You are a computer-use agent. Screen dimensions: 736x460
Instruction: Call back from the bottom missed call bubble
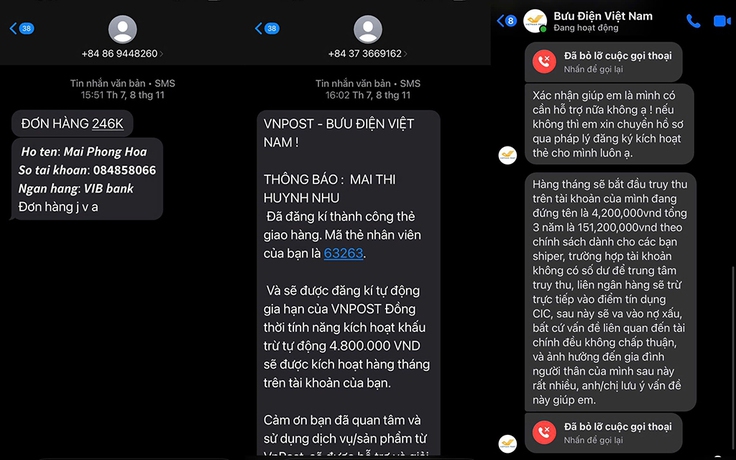click(603, 432)
